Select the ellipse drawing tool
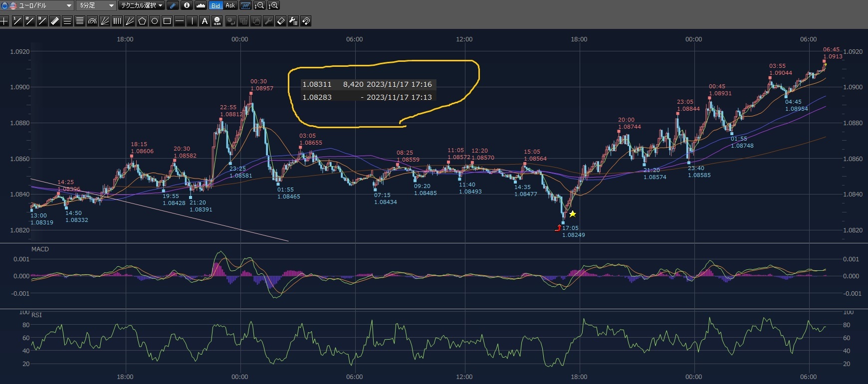The width and height of the screenshot is (868, 384). (155, 21)
